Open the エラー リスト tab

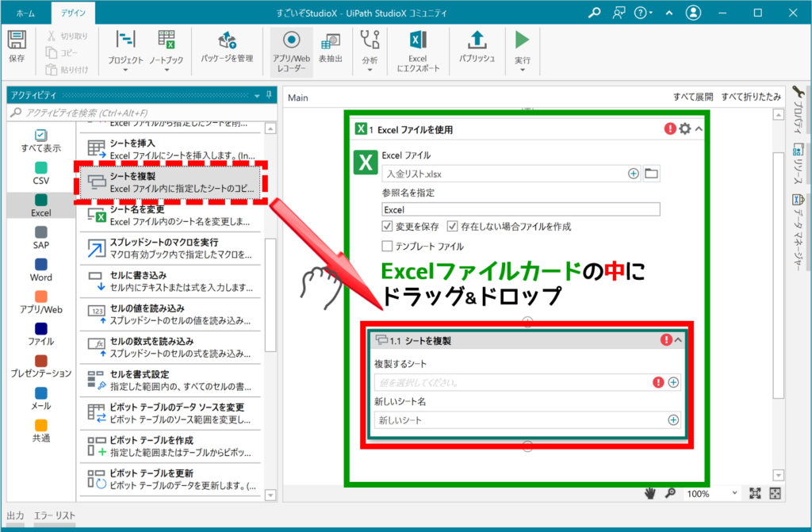(x=55, y=515)
